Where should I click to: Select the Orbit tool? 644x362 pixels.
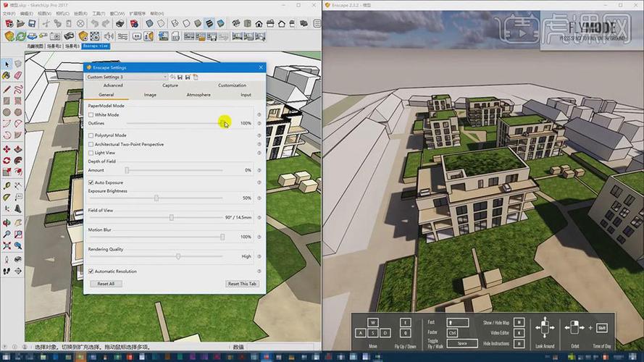pyautogui.click(x=7, y=222)
